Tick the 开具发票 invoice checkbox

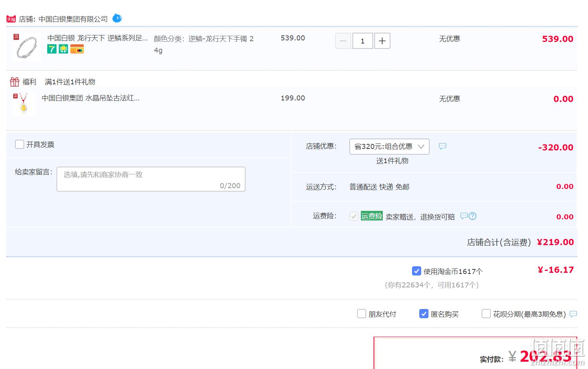[20, 144]
